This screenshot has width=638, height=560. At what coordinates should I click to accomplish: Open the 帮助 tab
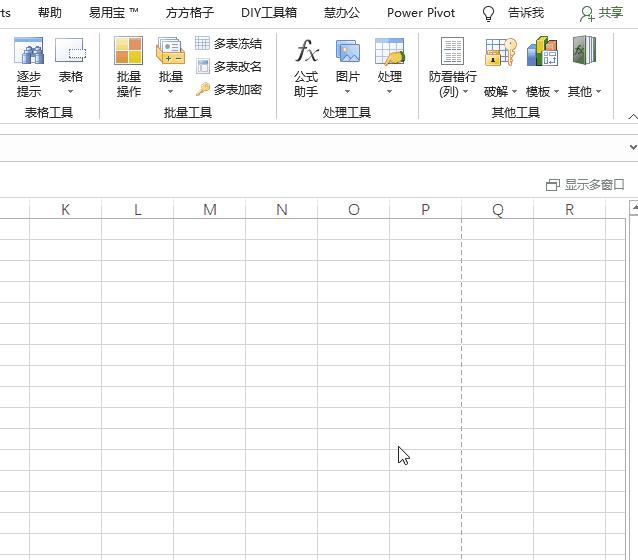50,13
